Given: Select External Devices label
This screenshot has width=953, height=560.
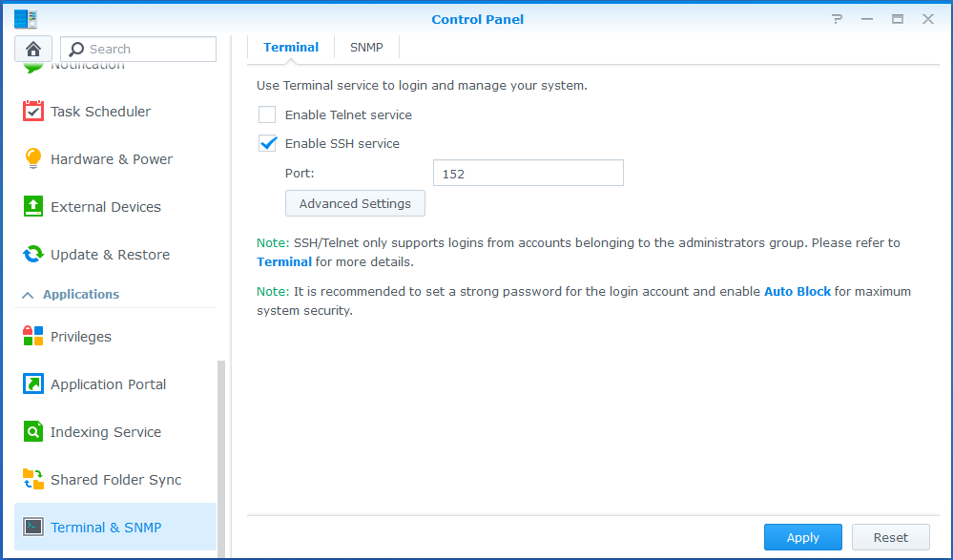Looking at the screenshot, I should pos(106,207).
